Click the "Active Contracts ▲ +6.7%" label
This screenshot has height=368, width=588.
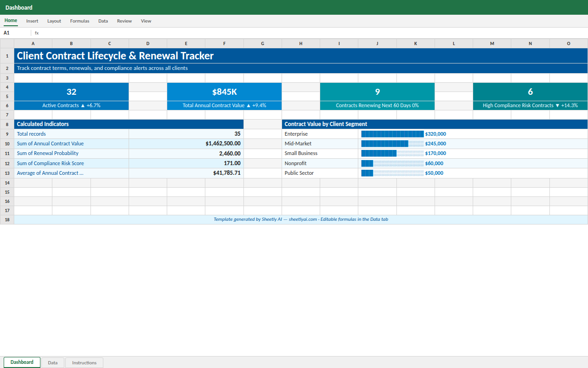pyautogui.click(x=72, y=106)
